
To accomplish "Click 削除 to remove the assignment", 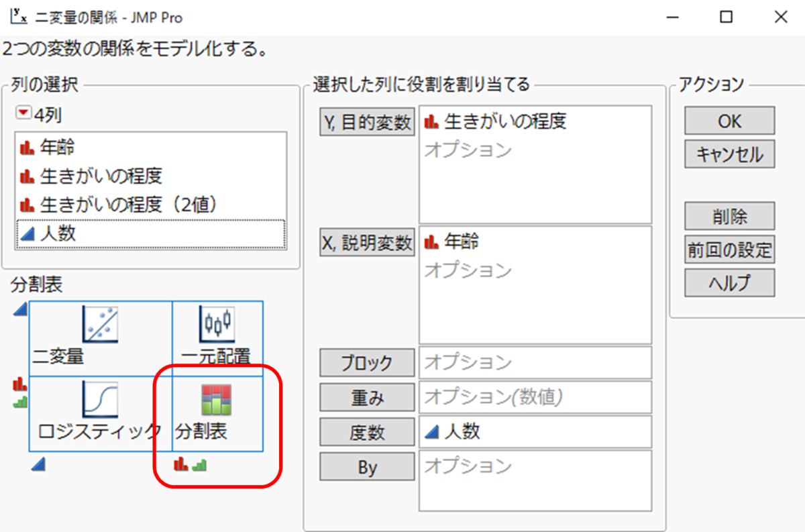I will (729, 216).
